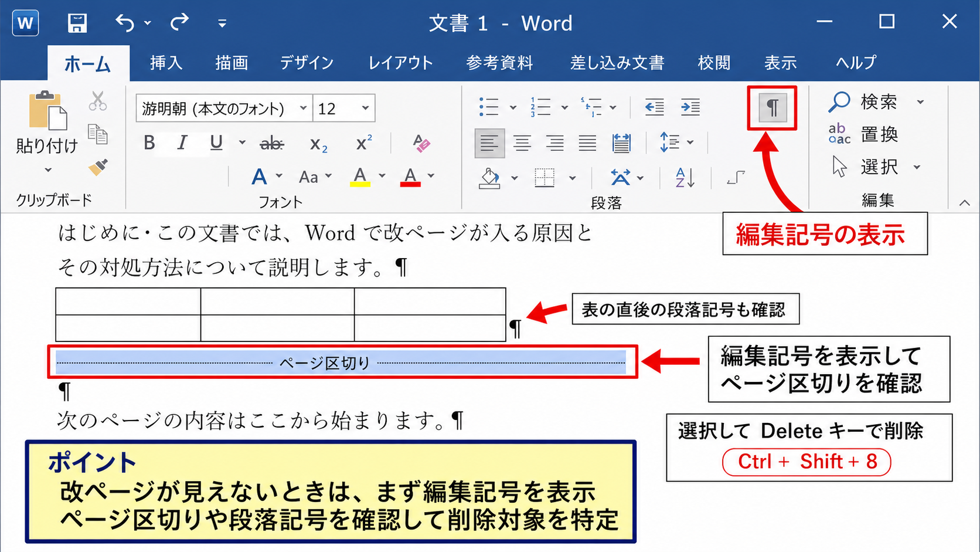Click the Multilevel list icon
The image size is (980, 552).
point(591,107)
